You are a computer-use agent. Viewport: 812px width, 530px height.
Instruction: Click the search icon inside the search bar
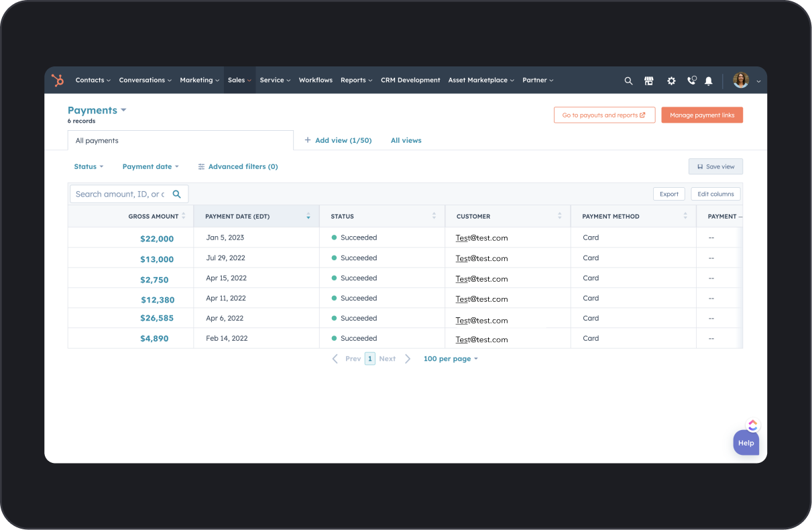pos(176,193)
